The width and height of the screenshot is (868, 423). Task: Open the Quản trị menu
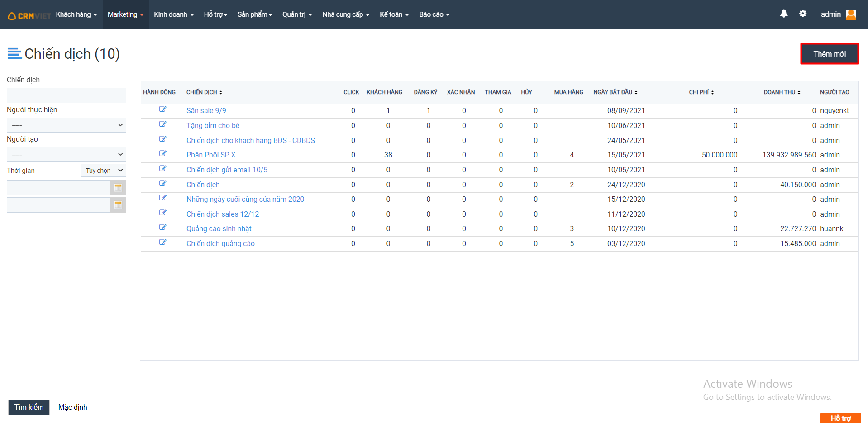297,14
